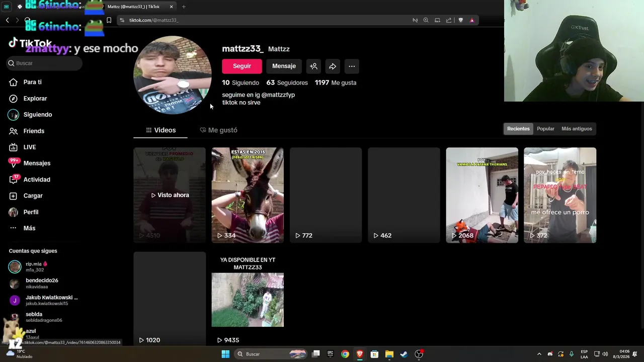Open the Friends section

[34, 131]
